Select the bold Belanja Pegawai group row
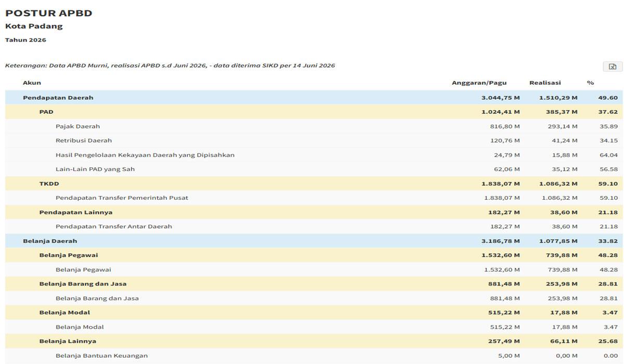 point(314,255)
